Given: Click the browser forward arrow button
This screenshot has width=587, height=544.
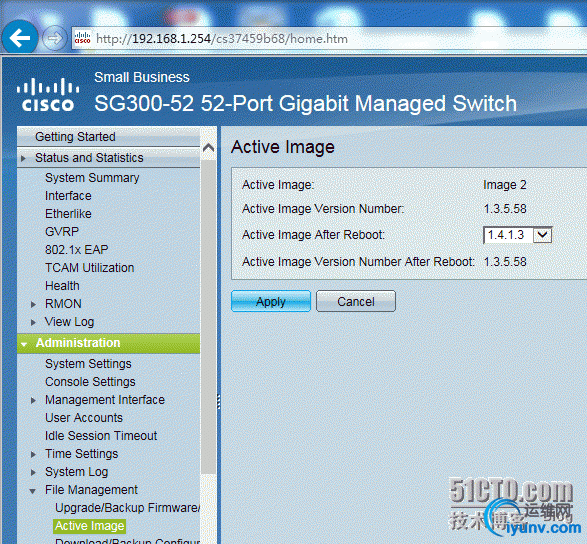Looking at the screenshot, I should 55,38.
